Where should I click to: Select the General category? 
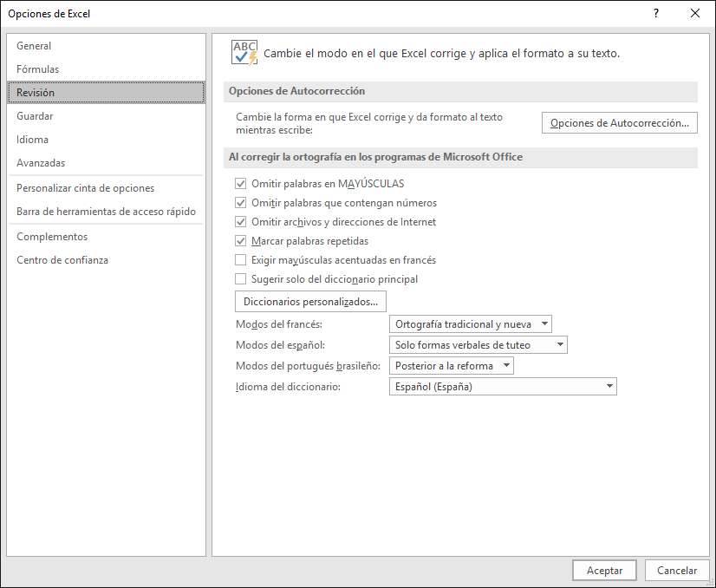click(x=106, y=46)
